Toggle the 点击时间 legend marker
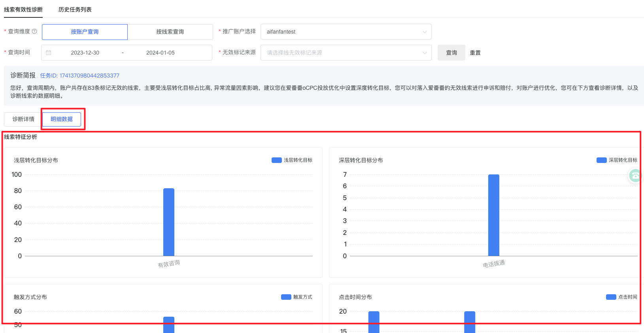 coord(611,297)
